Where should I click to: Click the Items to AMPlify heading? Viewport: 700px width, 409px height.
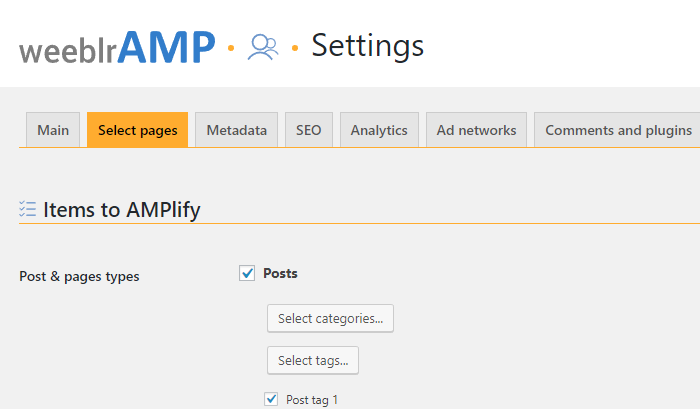click(121, 209)
